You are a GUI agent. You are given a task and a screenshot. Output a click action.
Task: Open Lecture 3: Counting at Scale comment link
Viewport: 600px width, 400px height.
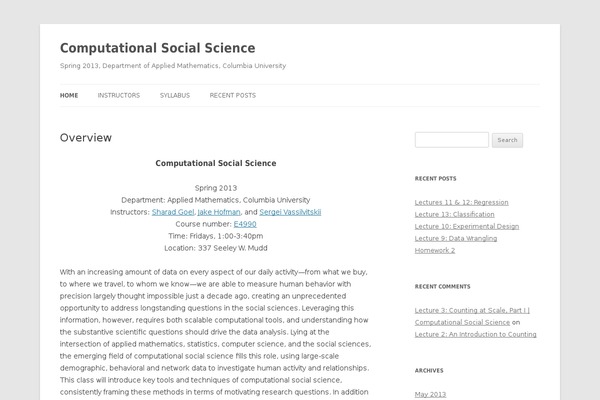coord(471,311)
